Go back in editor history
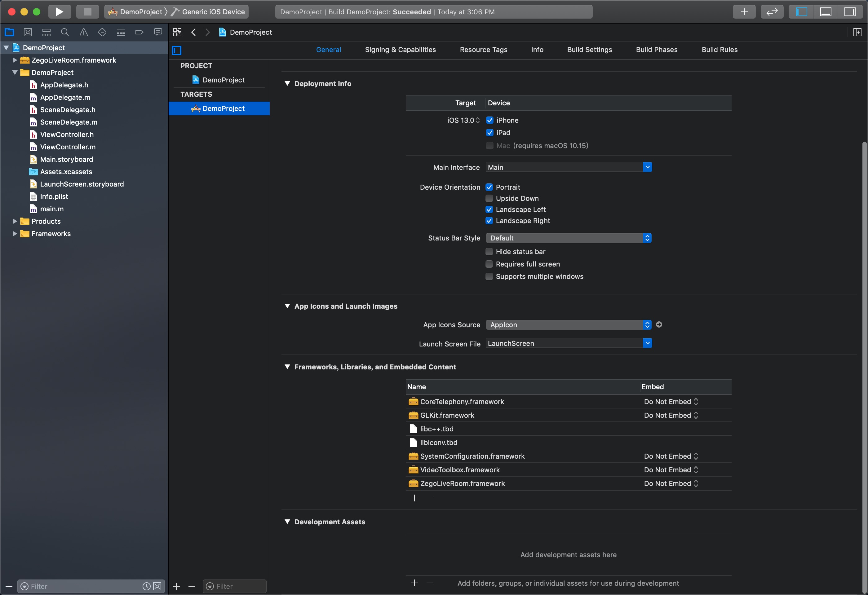The width and height of the screenshot is (868, 595). 193,32
